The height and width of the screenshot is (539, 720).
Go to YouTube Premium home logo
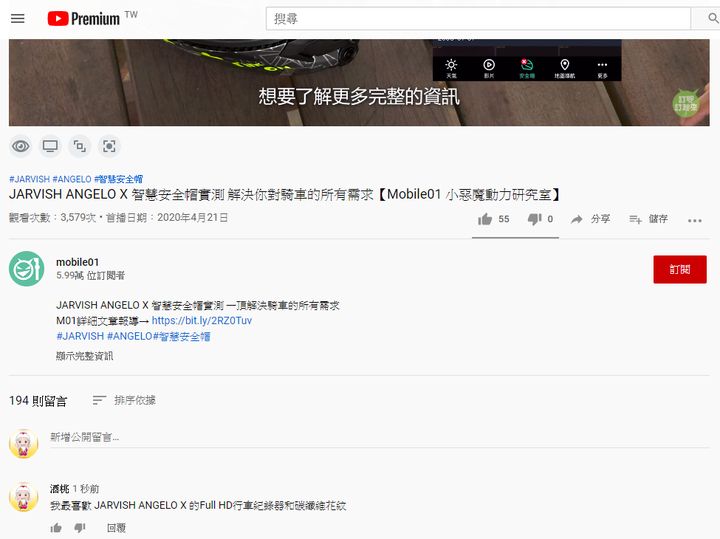[x=84, y=18]
